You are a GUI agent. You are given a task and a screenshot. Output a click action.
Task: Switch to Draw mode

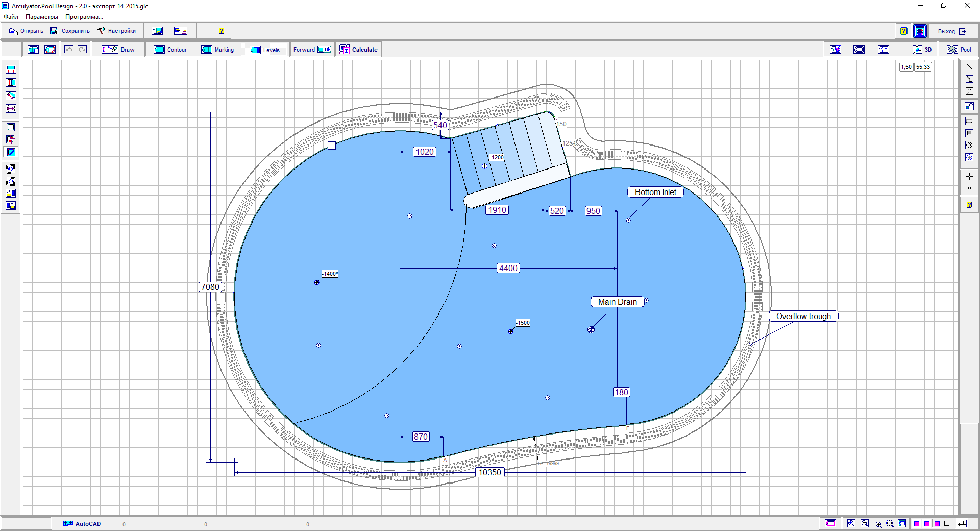pyautogui.click(x=118, y=50)
